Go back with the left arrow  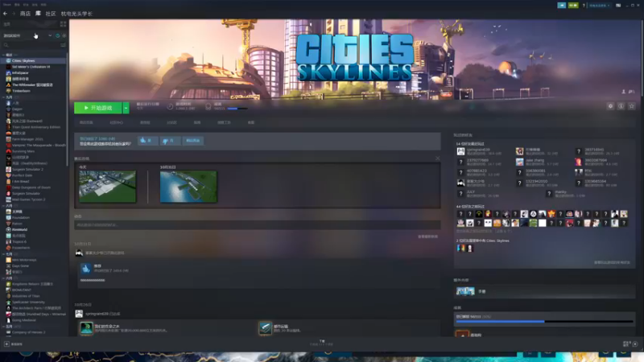[x=5, y=14]
